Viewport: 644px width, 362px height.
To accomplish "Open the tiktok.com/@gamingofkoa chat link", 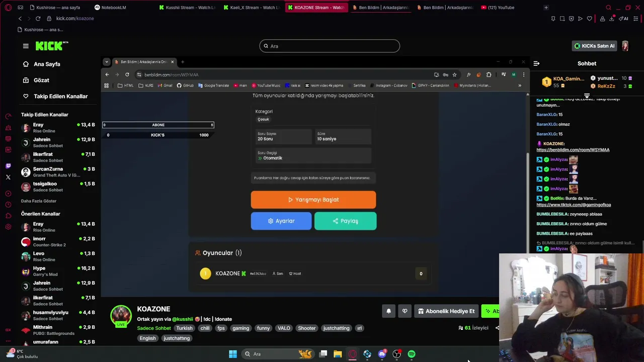I will point(574,205).
